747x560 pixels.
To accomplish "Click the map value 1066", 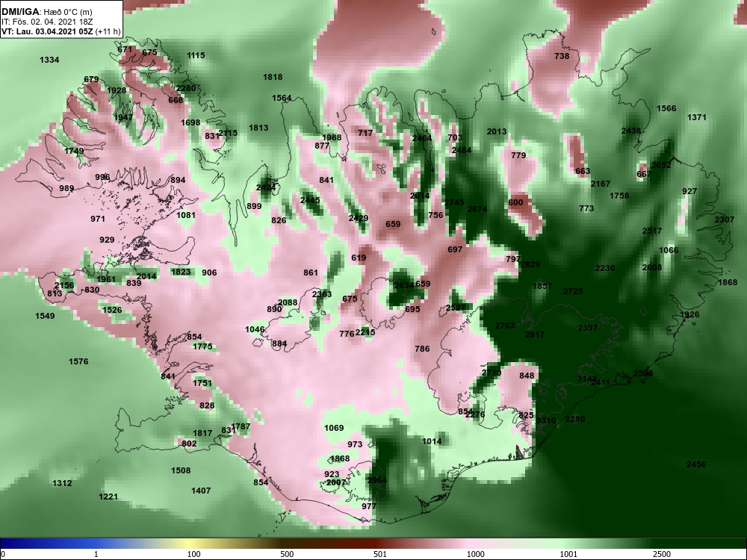I will pos(669,250).
